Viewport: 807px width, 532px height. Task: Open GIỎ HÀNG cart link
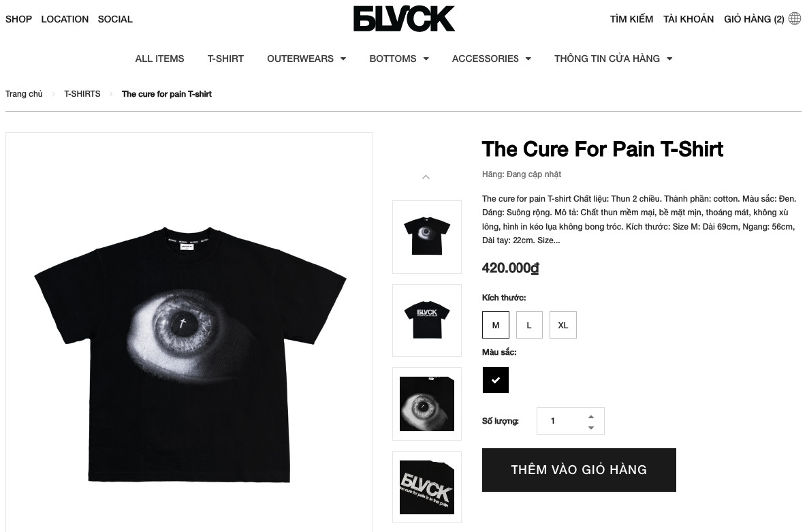click(754, 19)
